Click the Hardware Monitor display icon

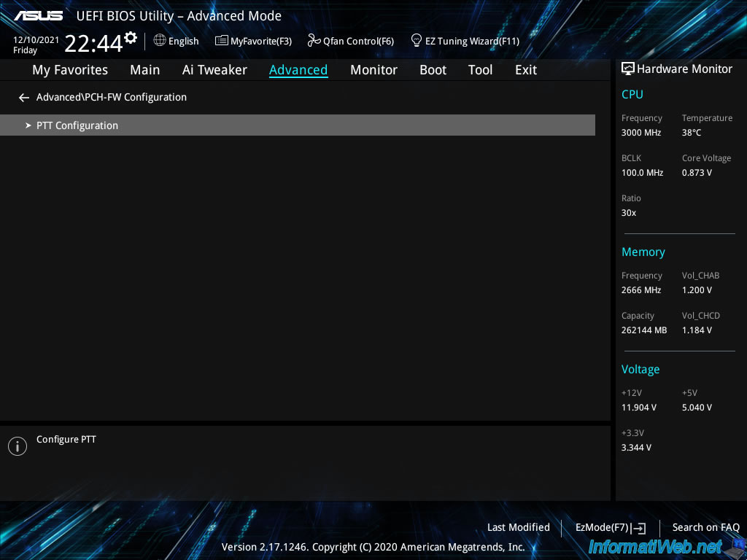click(x=628, y=69)
